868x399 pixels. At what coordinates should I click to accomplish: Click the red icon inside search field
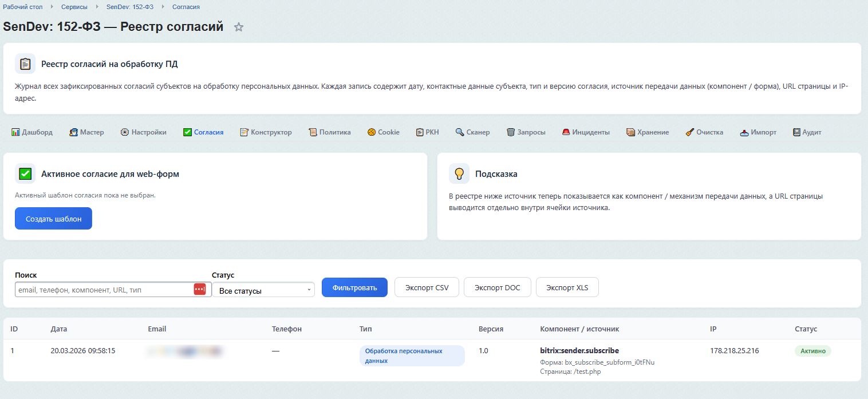199,290
